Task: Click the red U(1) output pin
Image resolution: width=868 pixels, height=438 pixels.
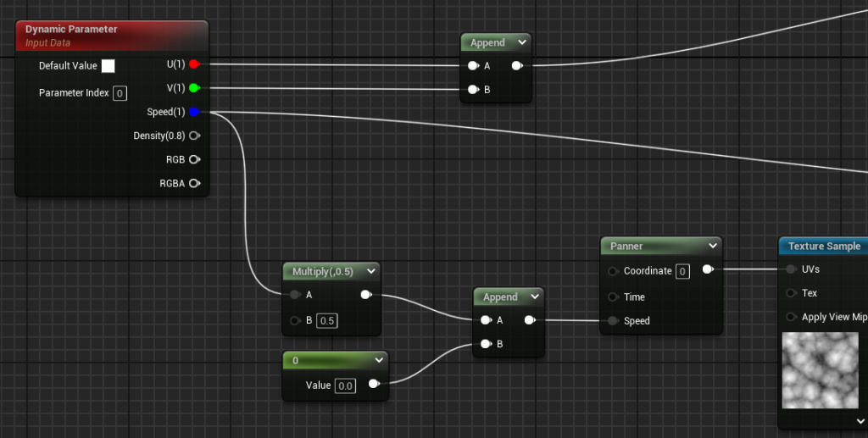Action: (x=194, y=64)
